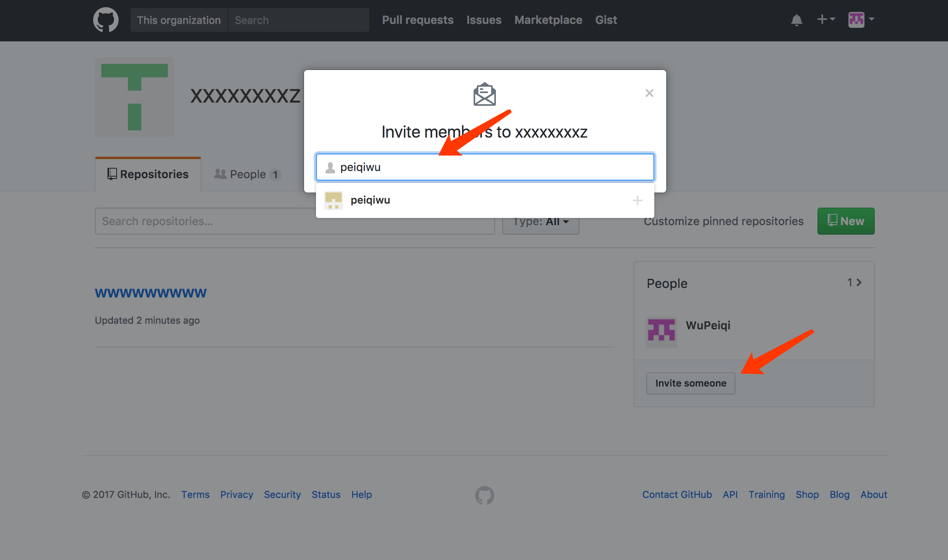Click the invite username input field
Viewport: 948px width, 560px height.
point(485,167)
